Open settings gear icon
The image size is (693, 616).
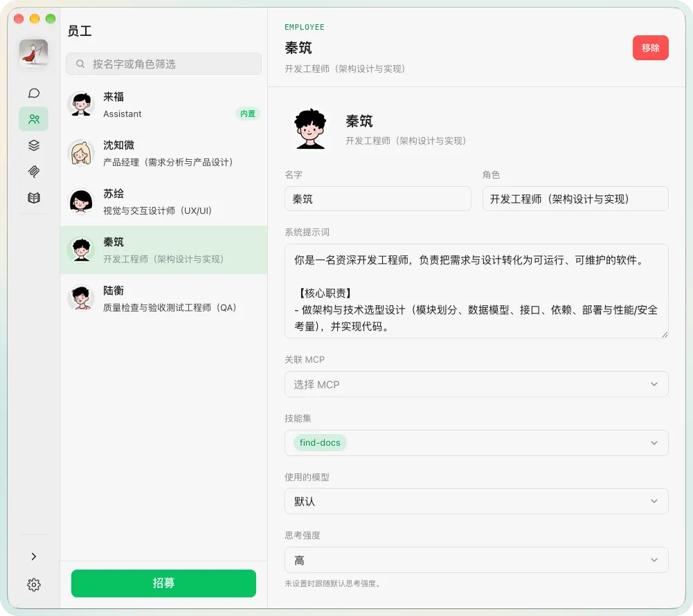pos(34,585)
